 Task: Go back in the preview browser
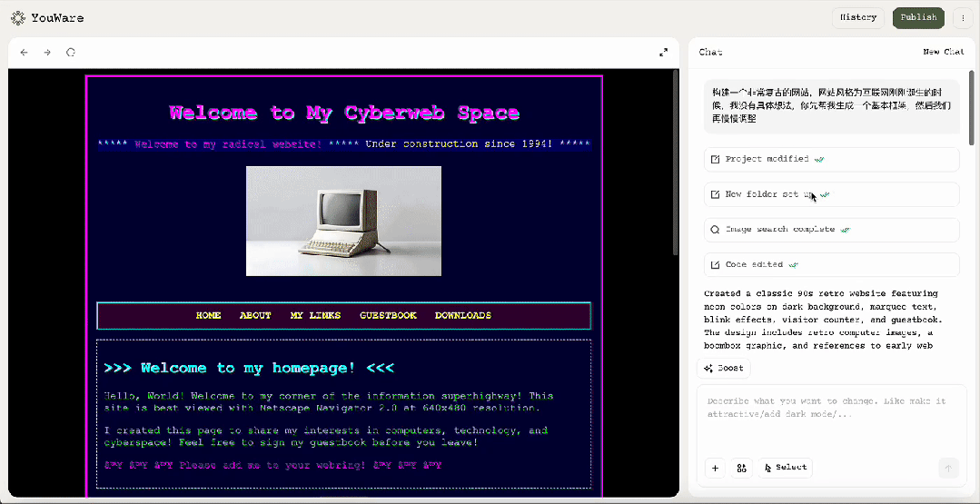pos(25,53)
